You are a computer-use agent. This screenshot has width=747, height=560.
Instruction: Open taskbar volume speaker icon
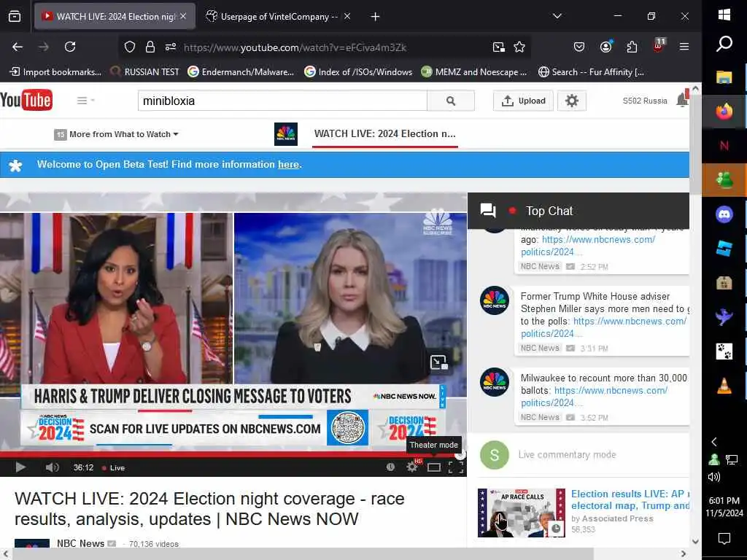pos(714,477)
